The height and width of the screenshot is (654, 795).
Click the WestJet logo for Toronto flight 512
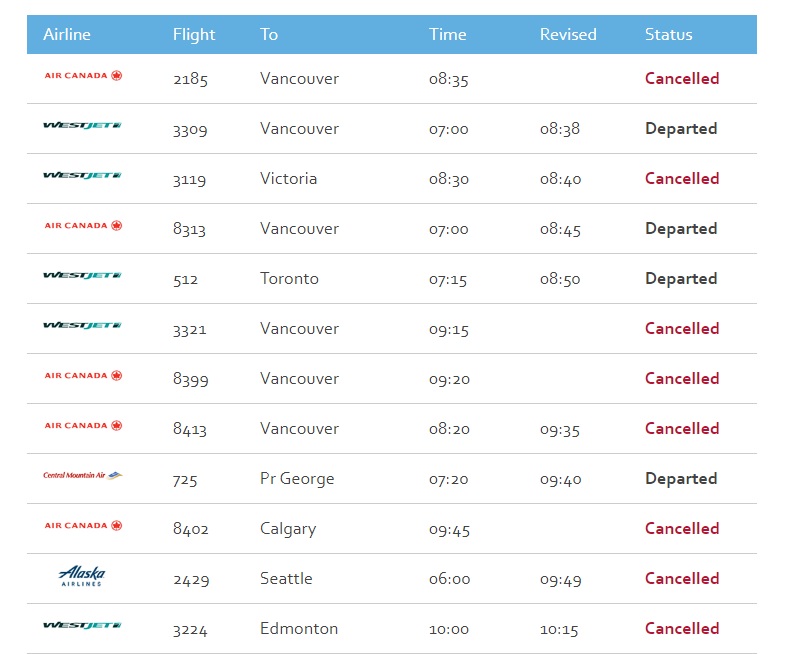pyautogui.click(x=82, y=276)
